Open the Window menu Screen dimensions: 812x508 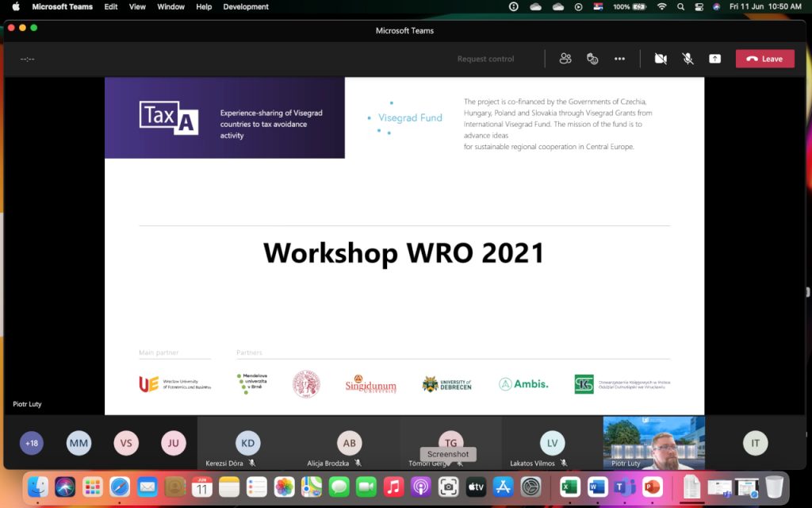click(x=170, y=6)
